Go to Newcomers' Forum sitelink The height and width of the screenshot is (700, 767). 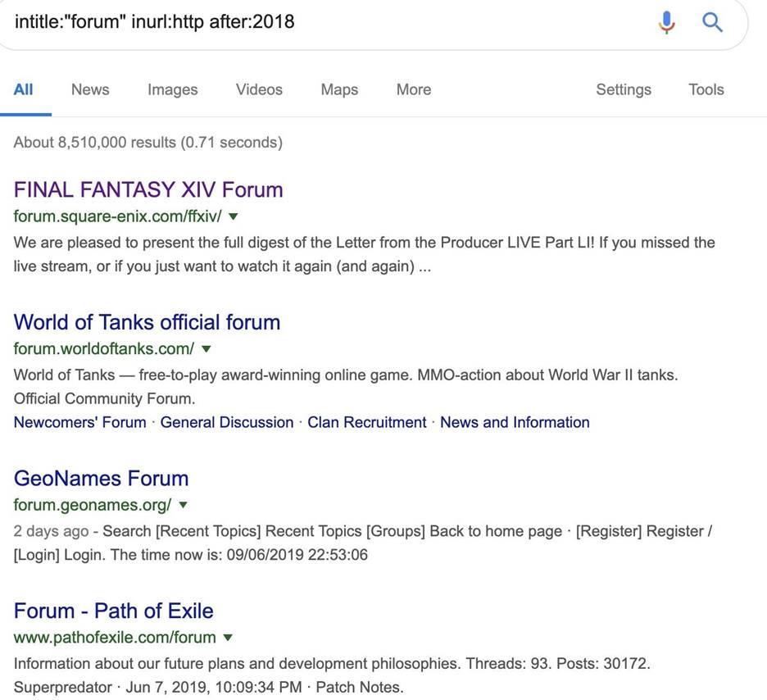click(79, 422)
